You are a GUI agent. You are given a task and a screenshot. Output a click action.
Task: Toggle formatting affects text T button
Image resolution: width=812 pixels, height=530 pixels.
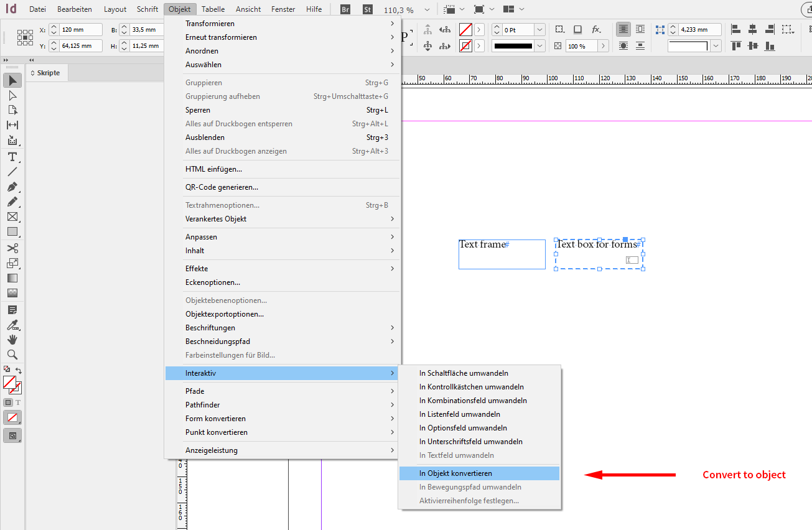pos(18,402)
